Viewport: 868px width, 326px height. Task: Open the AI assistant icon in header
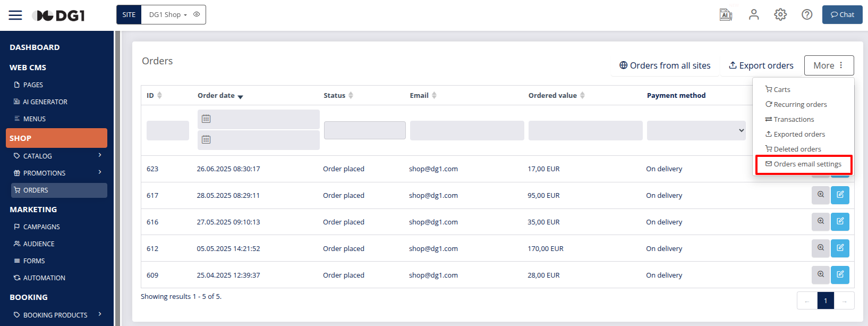click(726, 15)
